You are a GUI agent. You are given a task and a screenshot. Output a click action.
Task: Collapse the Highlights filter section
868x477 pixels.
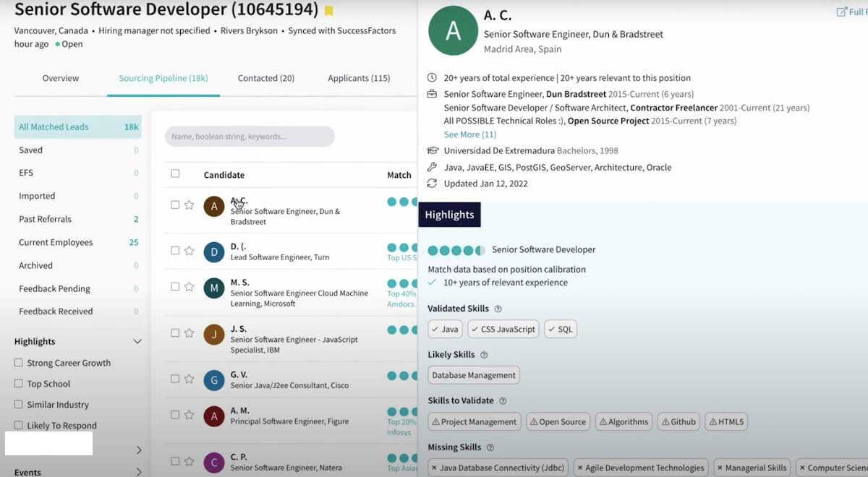pyautogui.click(x=137, y=342)
